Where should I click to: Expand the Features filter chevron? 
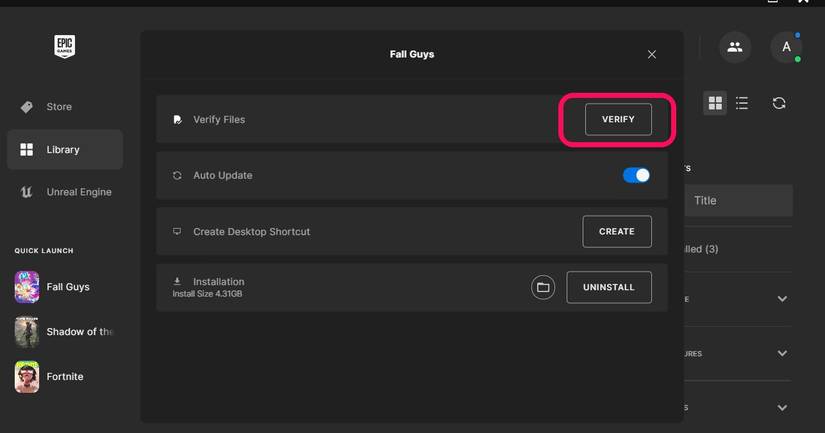click(782, 353)
